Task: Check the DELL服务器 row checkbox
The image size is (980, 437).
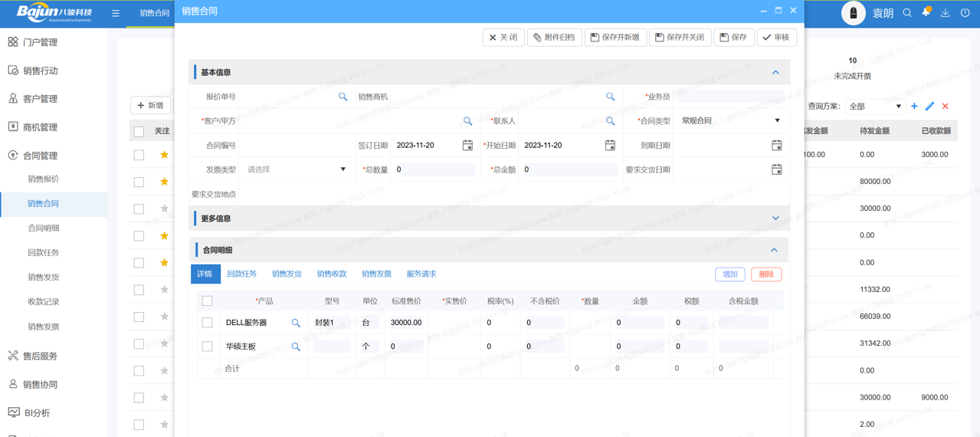Action: tap(207, 323)
